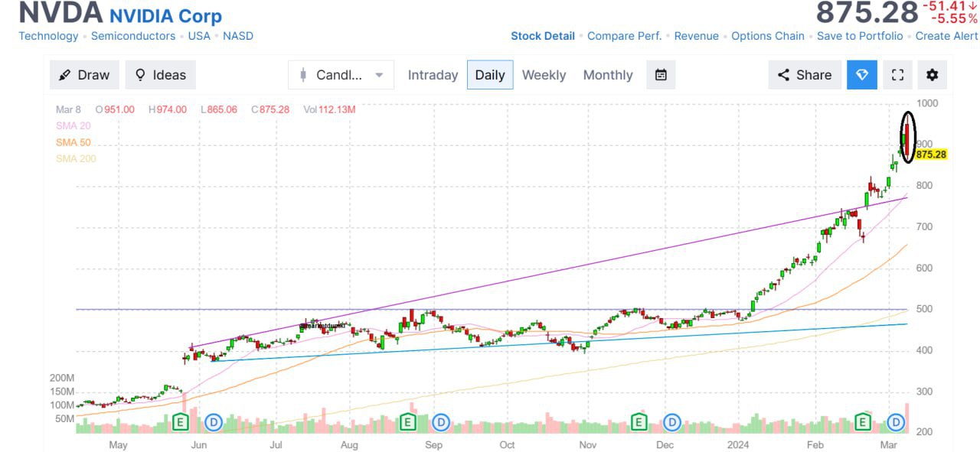980x452 pixels.
Task: Click the SMA 200 indicator label
Action: click(76, 159)
